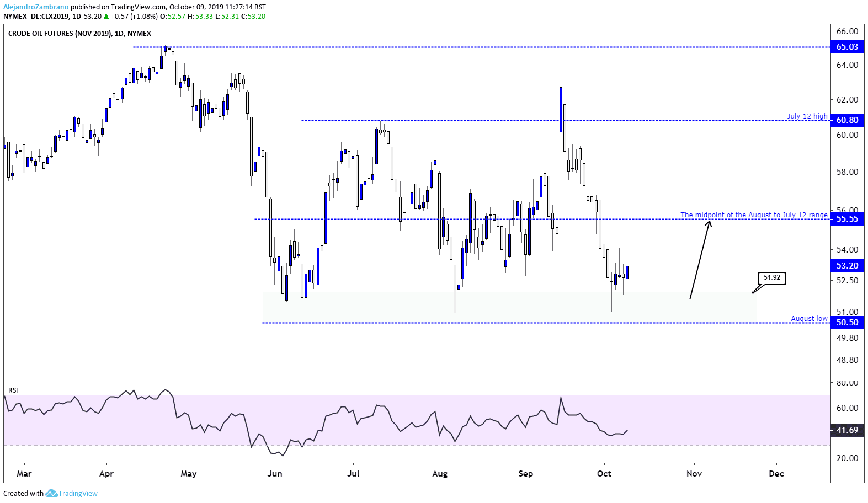
Task: Click the May label on time axis
Action: 189,474
